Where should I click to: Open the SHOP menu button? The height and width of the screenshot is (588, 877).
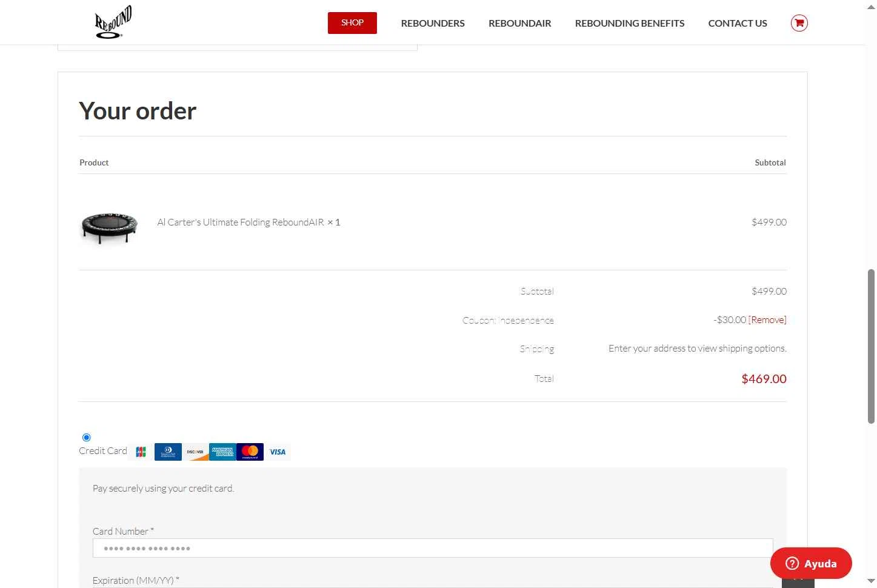click(x=352, y=23)
